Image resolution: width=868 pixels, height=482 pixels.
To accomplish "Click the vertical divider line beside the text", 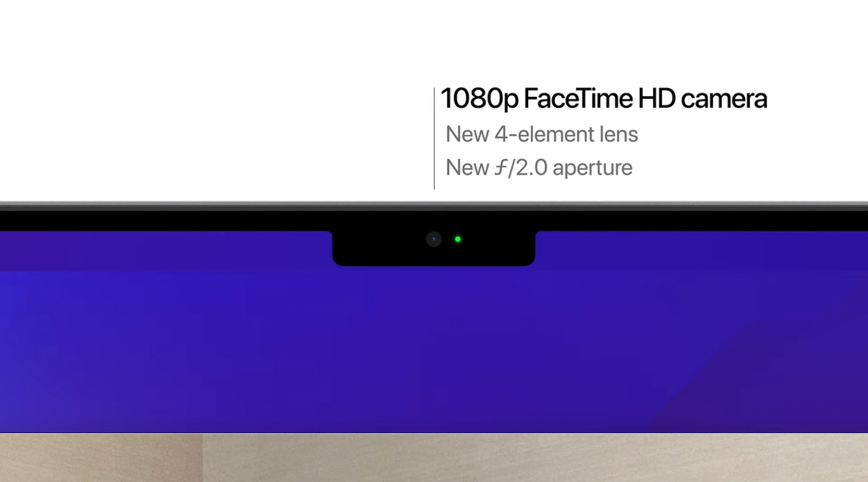I will tap(434, 139).
